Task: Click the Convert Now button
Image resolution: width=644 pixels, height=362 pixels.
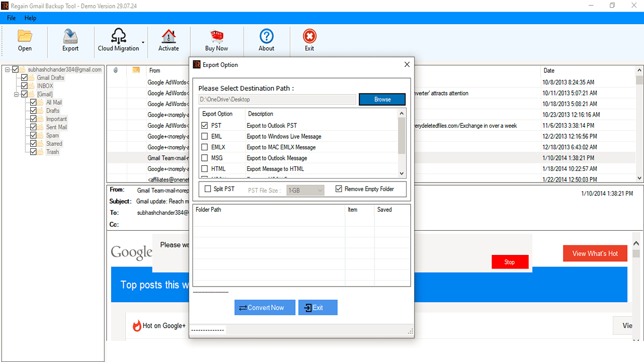Action: pyautogui.click(x=265, y=307)
